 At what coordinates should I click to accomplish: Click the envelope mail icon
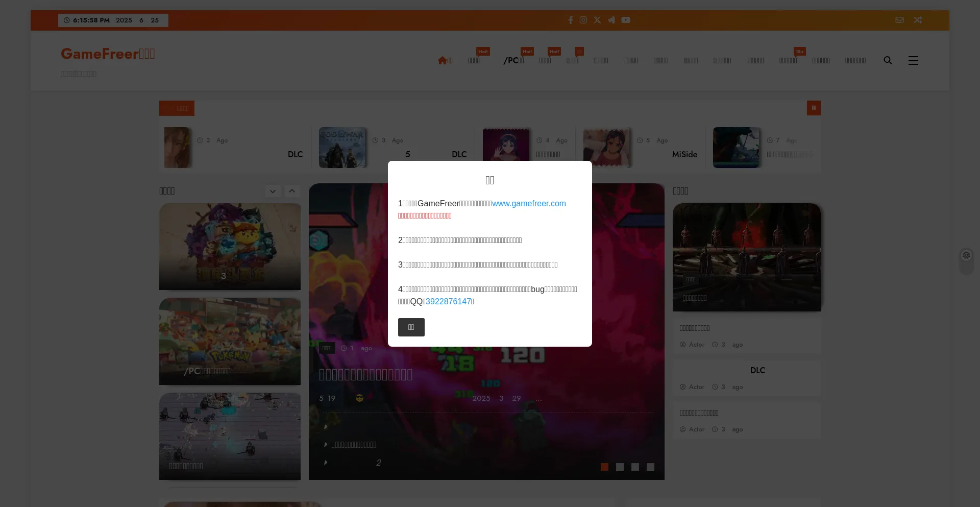click(x=899, y=20)
